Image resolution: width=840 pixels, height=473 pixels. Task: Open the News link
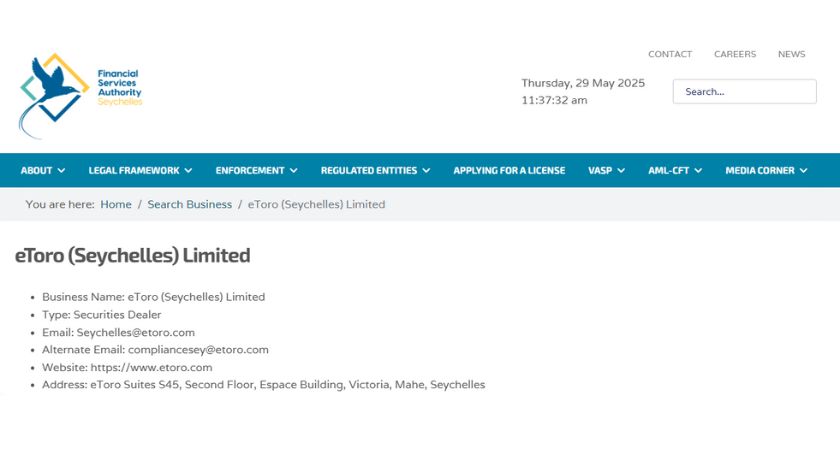point(792,54)
